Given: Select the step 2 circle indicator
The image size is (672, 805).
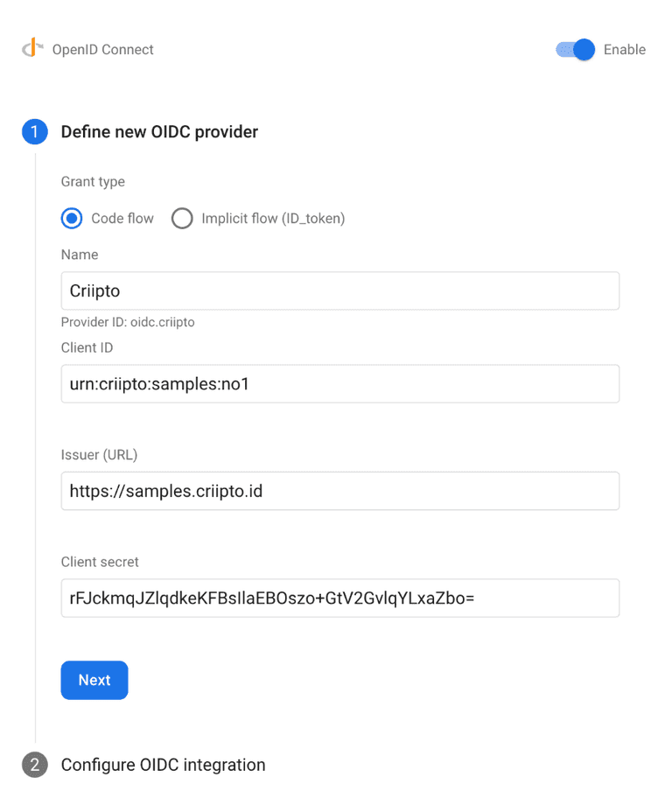Looking at the screenshot, I should pos(33,764).
